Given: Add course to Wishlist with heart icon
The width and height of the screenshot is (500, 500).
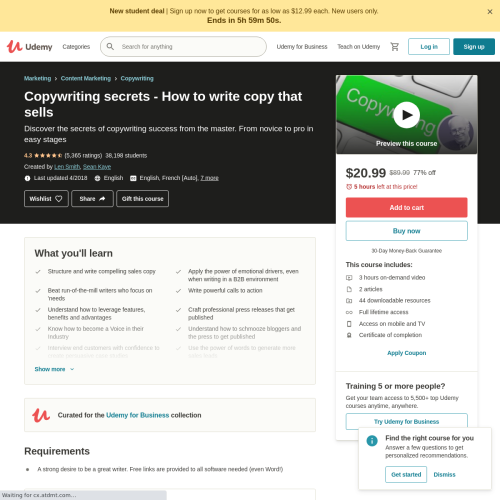Looking at the screenshot, I should click(46, 199).
